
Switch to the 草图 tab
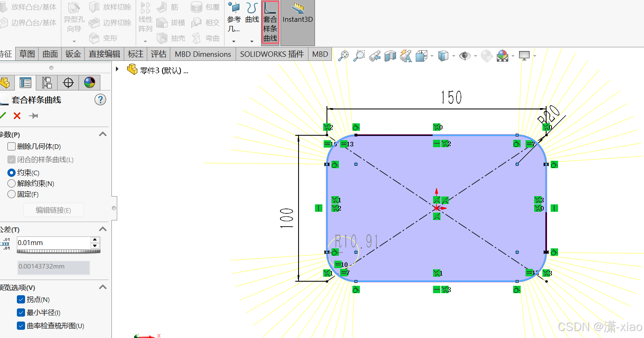[x=27, y=54]
